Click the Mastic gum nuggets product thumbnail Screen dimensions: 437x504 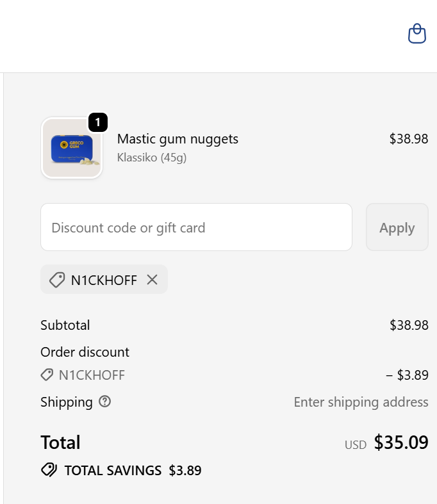pyautogui.click(x=72, y=148)
